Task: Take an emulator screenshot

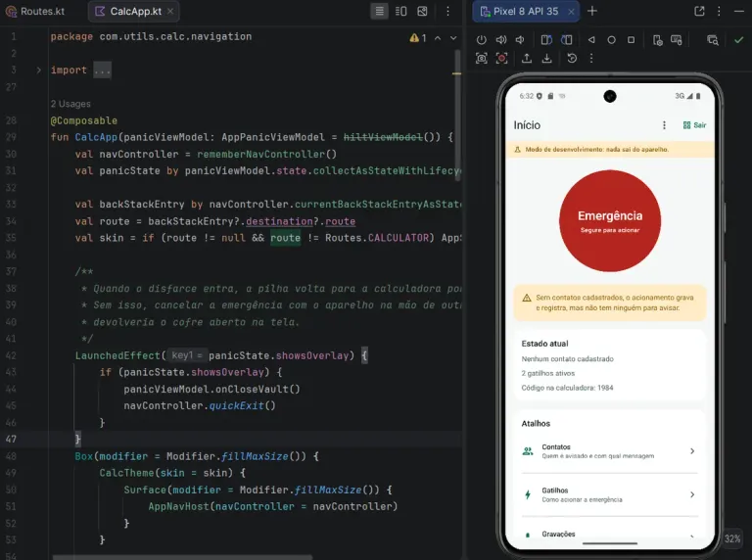Action: tap(482, 59)
